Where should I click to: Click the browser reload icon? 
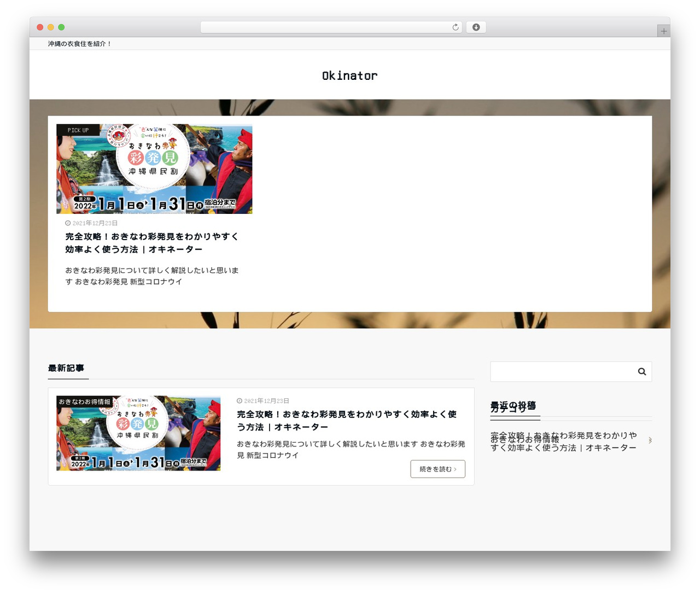[x=455, y=27]
